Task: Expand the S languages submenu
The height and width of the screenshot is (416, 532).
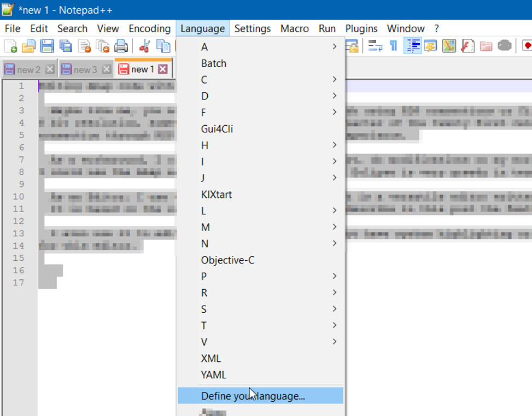Action: tap(260, 309)
